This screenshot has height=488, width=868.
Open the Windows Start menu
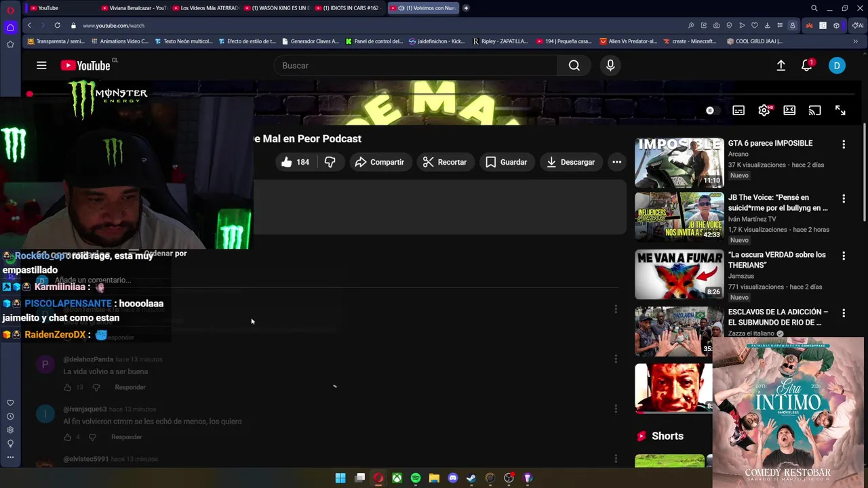340,478
